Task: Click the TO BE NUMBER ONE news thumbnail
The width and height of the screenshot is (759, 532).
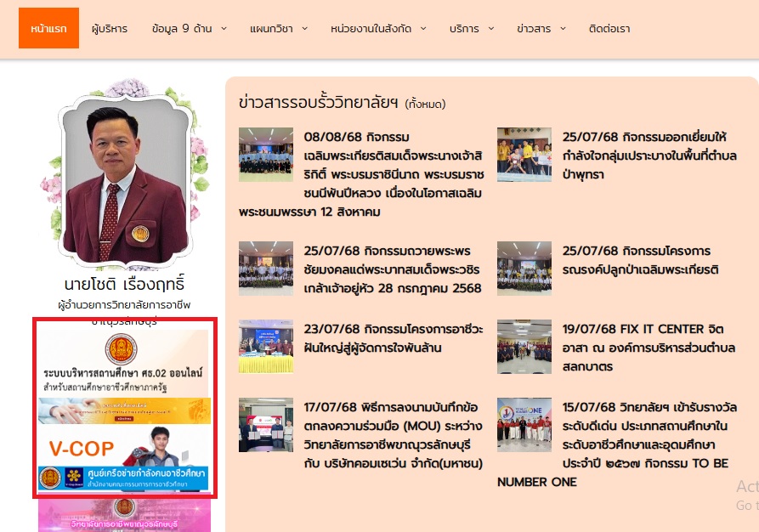Action: click(524, 425)
